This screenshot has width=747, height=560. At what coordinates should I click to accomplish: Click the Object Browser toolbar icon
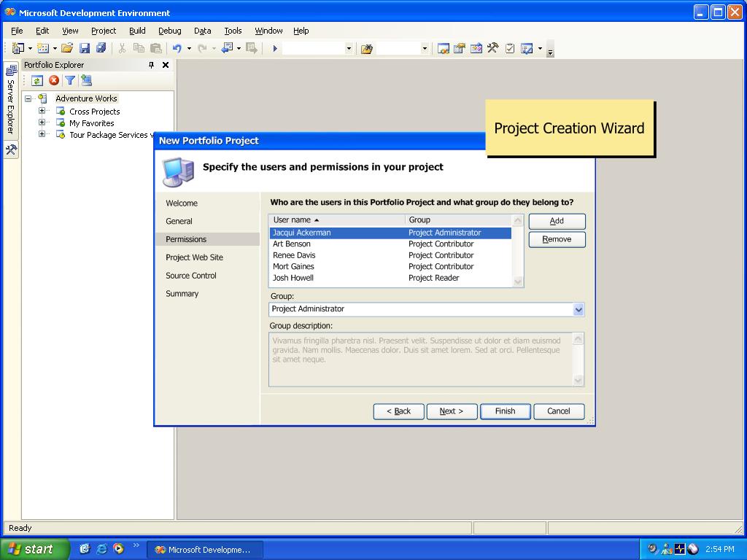coord(476,48)
